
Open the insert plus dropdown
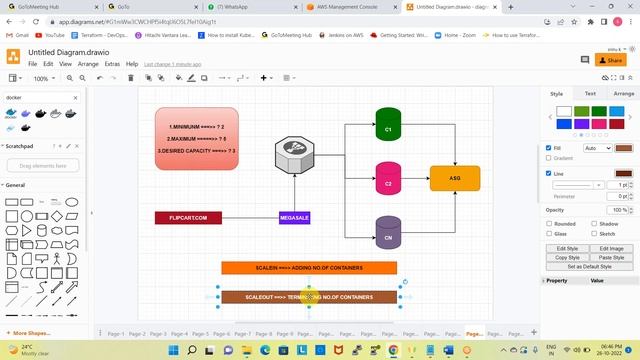266,78
